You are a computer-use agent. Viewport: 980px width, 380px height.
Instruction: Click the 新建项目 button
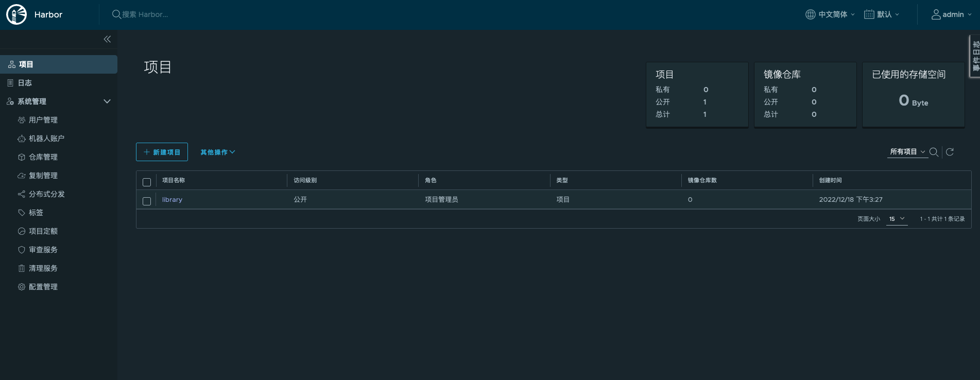click(x=162, y=152)
